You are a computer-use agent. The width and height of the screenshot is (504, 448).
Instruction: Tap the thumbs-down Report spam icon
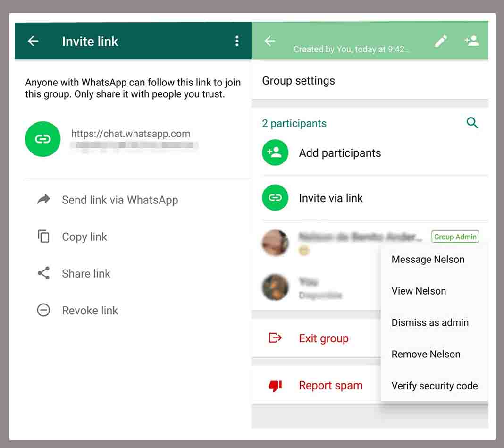275,385
